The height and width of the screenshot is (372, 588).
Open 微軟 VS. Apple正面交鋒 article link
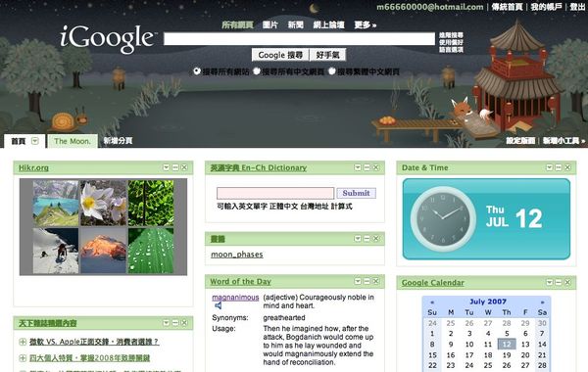point(94,342)
